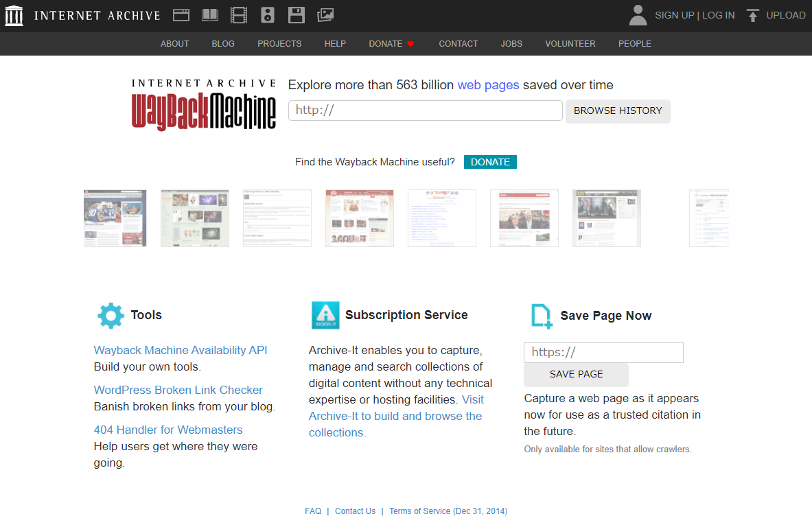
Task: Open the Terms of Service footer link
Action: [x=448, y=511]
